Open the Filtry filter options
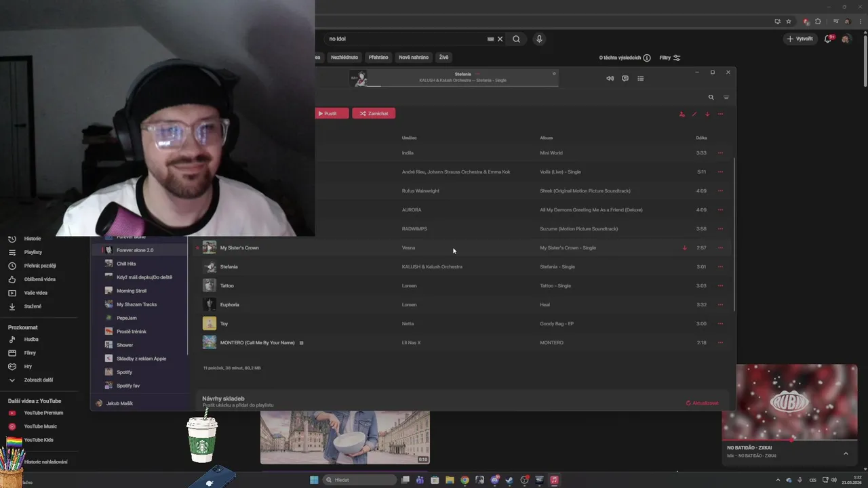The width and height of the screenshot is (868, 488). click(x=670, y=58)
